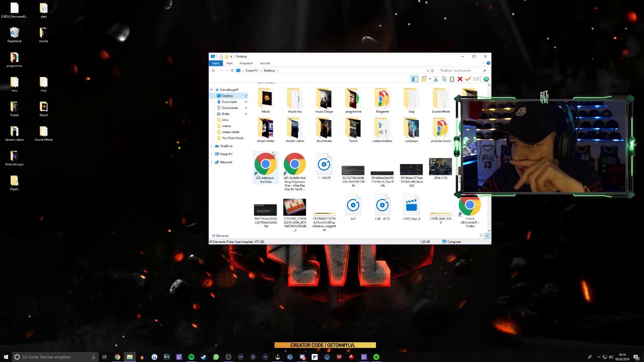Viewport: 644px width, 362px height.
Task: Toggle the preview pane toolbar button
Action: click(x=415, y=79)
